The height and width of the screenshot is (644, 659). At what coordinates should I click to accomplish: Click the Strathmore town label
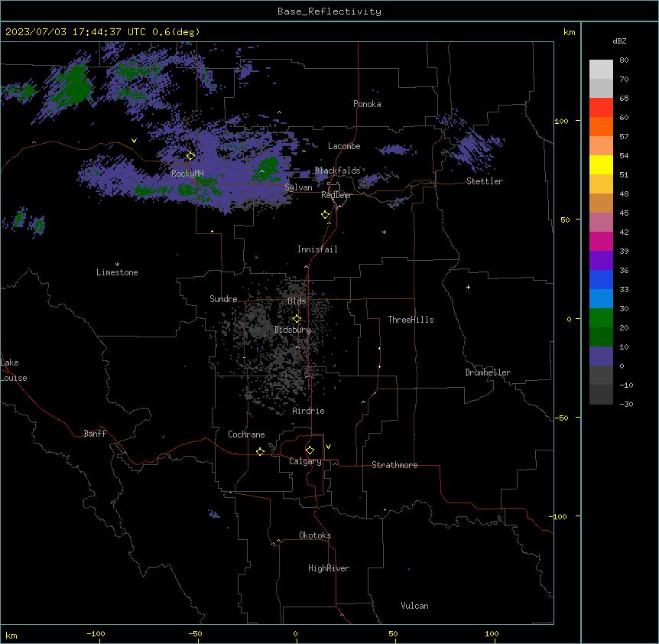(x=394, y=465)
